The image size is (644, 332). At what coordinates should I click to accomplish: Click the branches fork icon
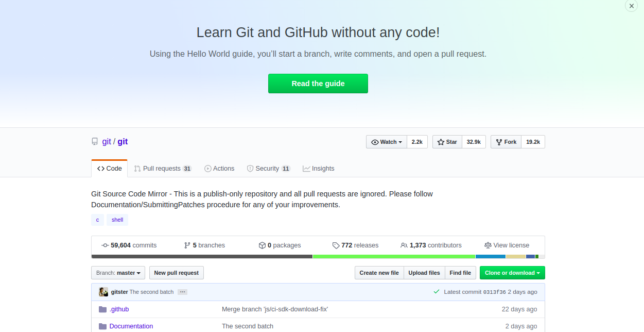click(x=187, y=245)
